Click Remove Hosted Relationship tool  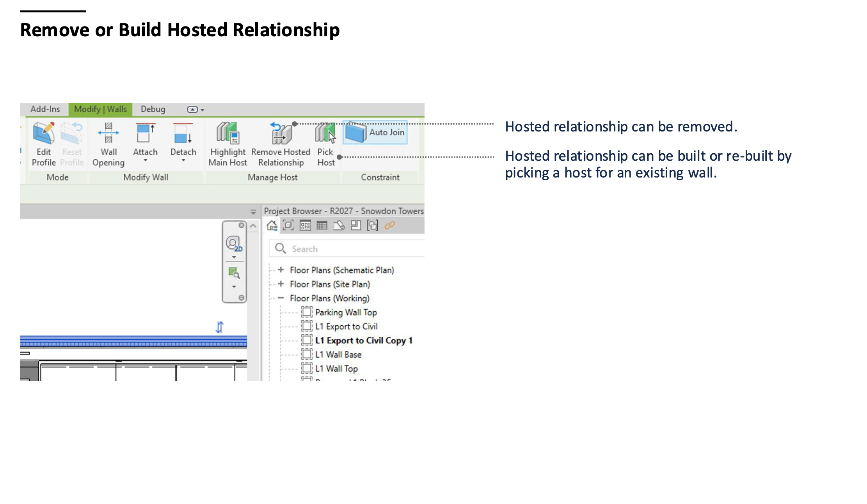(281, 144)
